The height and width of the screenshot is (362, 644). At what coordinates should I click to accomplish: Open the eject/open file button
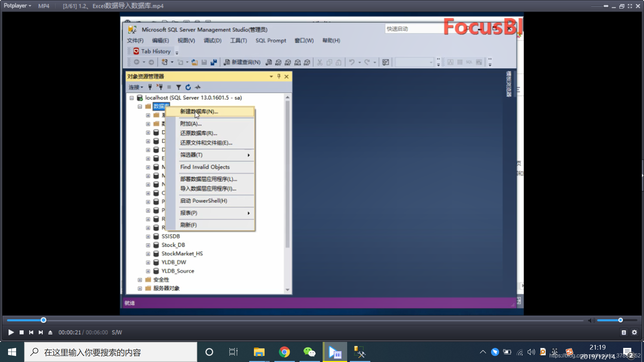[x=50, y=332]
